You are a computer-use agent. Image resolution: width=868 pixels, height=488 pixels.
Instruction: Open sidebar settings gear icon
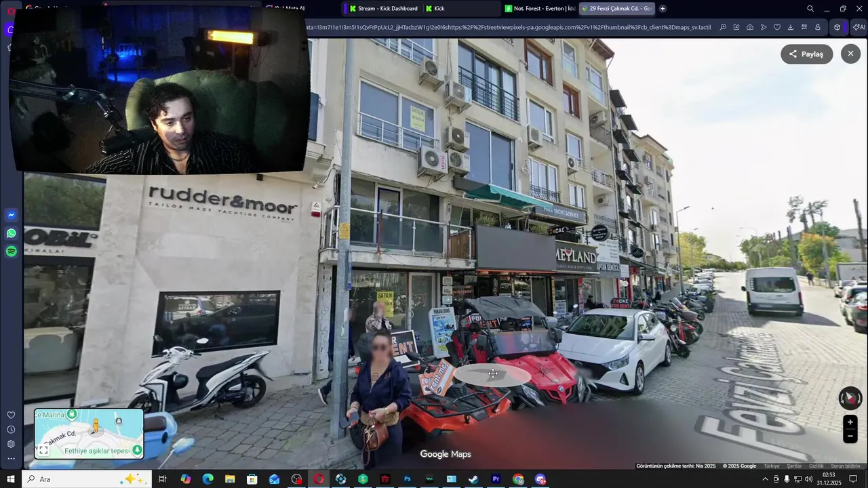[11, 444]
